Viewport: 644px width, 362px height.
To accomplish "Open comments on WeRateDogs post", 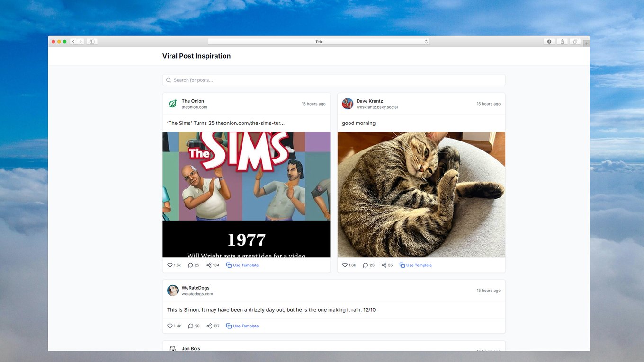I will coord(190,326).
